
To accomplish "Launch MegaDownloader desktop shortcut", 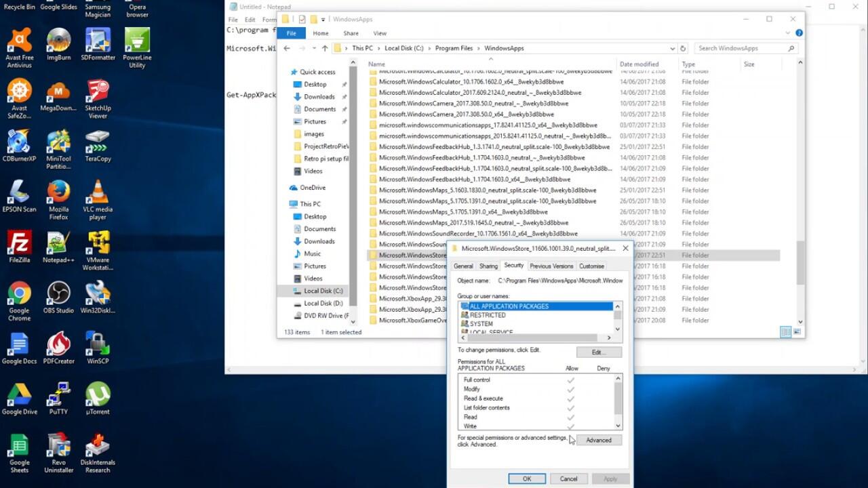I will pos(58,96).
